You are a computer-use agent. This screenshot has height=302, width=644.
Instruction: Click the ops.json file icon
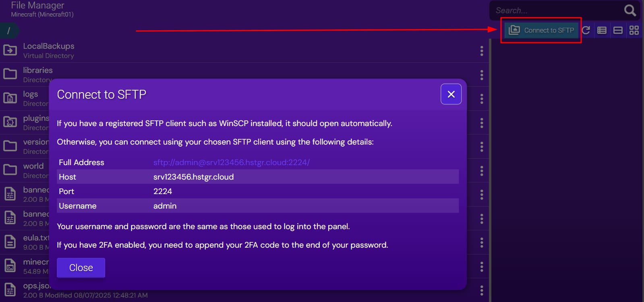pyautogui.click(x=10, y=290)
